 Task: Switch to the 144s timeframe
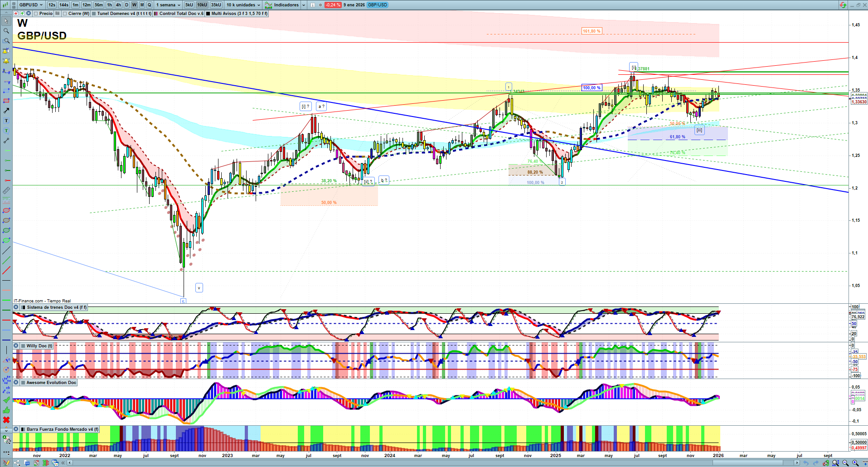click(x=64, y=5)
